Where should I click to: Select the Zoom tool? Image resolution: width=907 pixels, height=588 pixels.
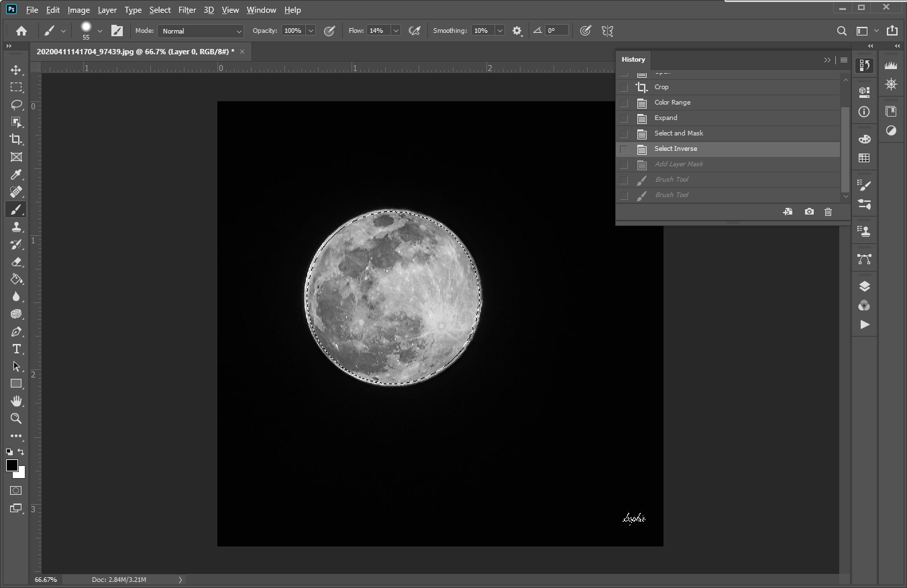pos(16,418)
